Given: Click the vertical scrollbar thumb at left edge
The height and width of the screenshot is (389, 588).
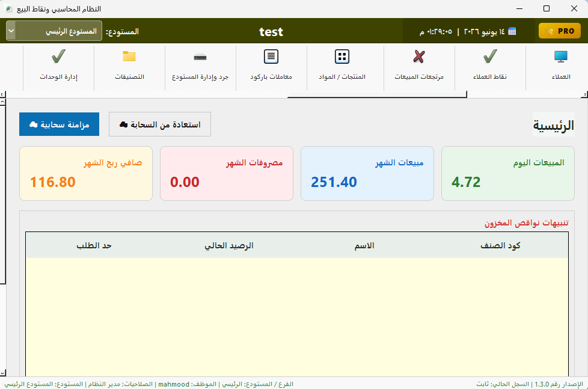Looking at the screenshot, I should tap(2, 194).
